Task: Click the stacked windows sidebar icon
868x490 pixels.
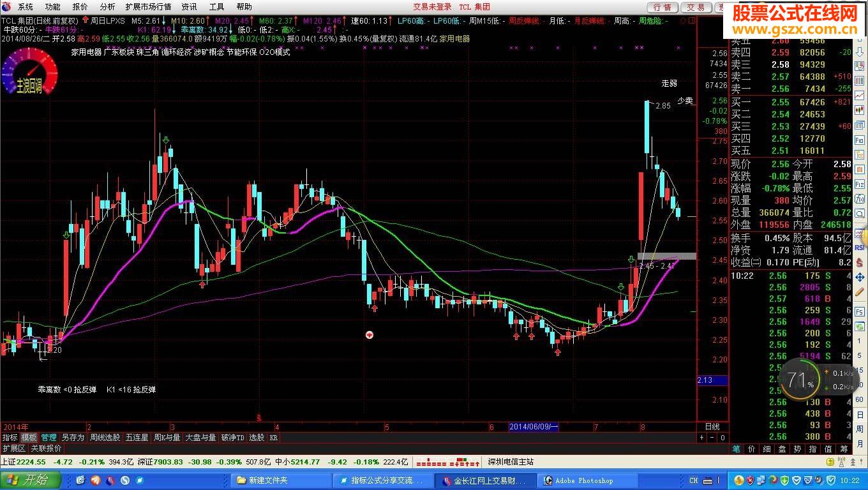Action: coord(859,124)
